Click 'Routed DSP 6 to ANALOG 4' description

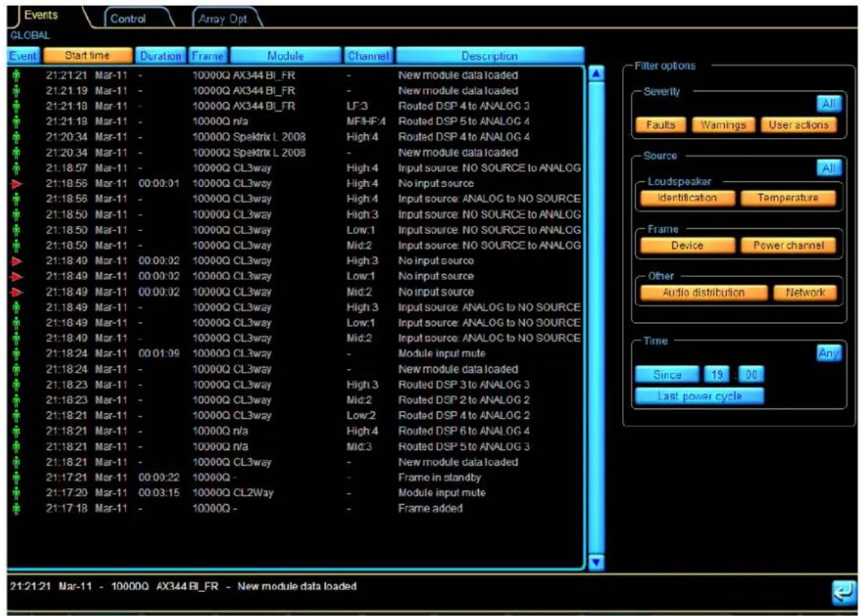click(464, 431)
